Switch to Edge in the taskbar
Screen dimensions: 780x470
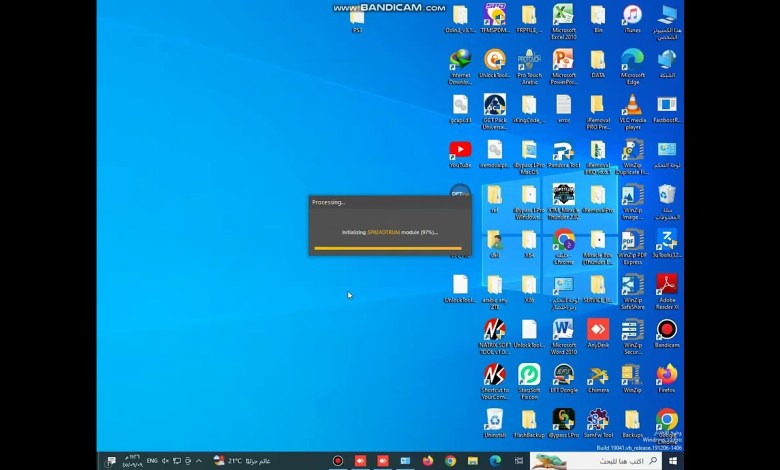(495, 461)
